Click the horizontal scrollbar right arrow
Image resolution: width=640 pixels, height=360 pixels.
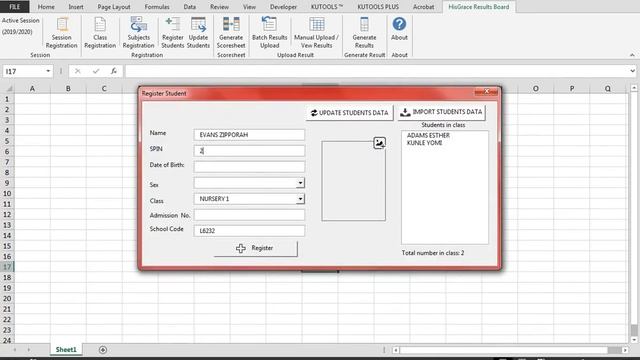pos(625,350)
